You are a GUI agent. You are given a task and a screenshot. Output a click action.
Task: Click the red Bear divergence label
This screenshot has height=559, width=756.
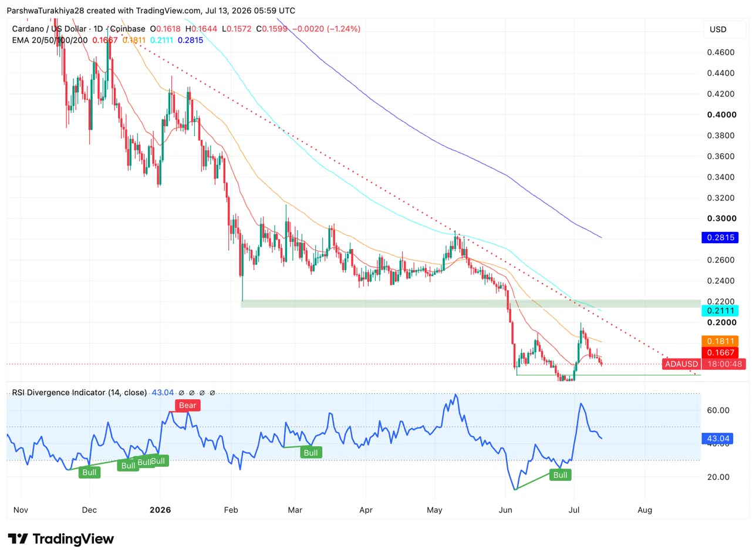(x=188, y=405)
